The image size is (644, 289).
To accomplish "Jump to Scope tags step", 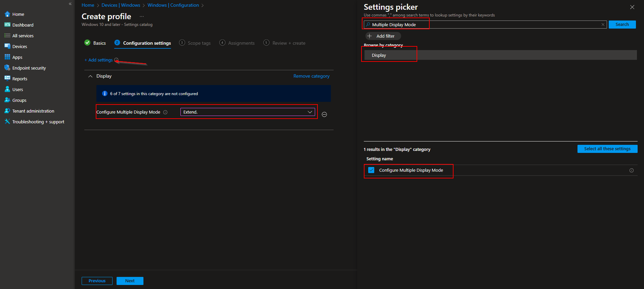I will pyautogui.click(x=195, y=43).
